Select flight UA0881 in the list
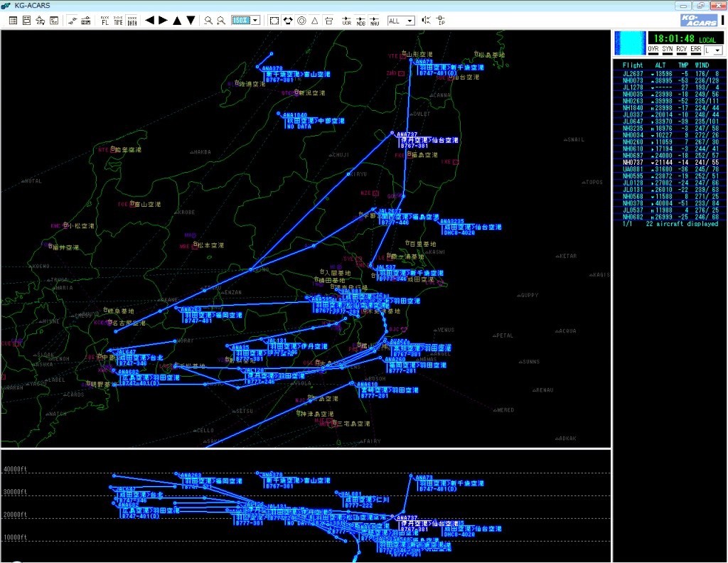 (x=670, y=169)
